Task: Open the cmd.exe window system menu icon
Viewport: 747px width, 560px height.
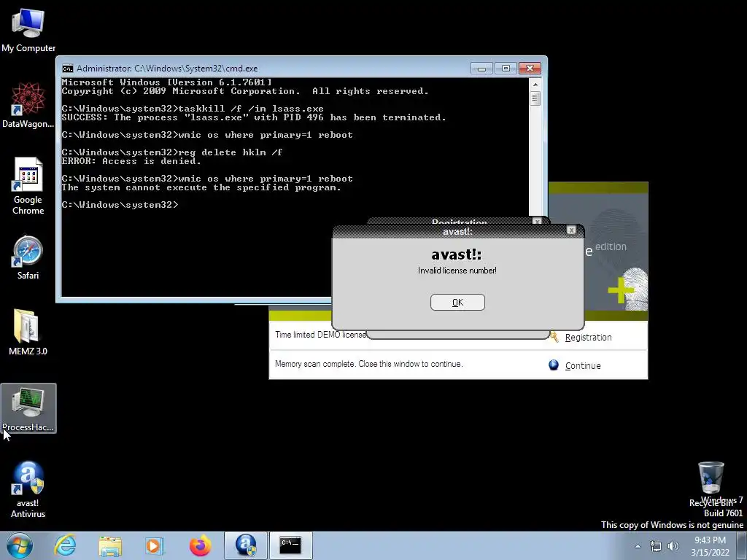Action: click(x=68, y=69)
